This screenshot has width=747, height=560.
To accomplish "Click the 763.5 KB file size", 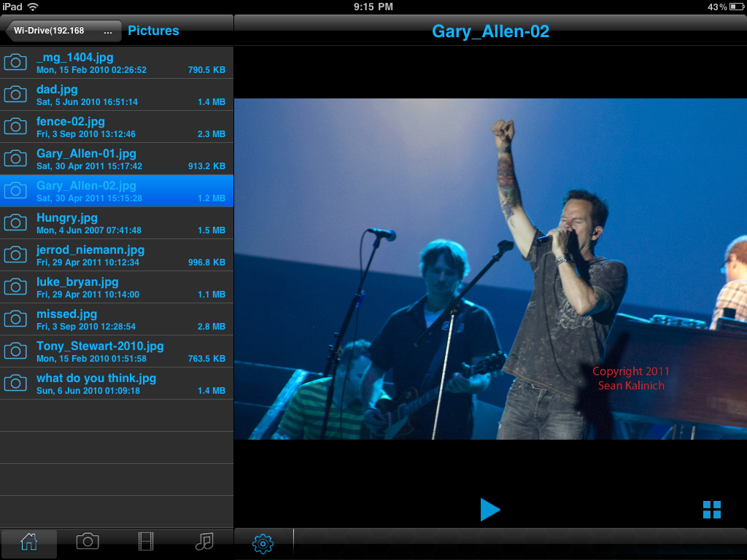I will (206, 359).
